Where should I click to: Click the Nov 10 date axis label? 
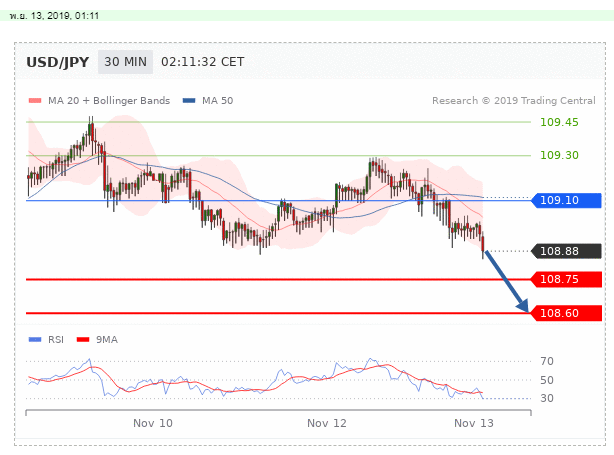pyautogui.click(x=153, y=423)
